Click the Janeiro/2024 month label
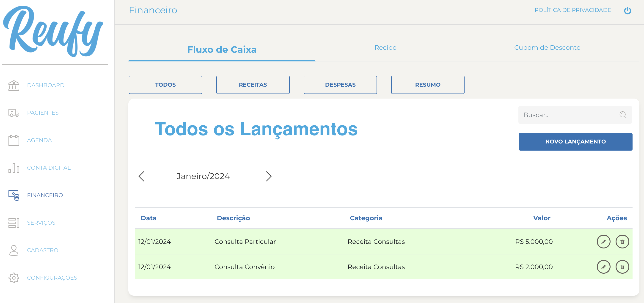Screen dimensions: 644x303 (203, 176)
